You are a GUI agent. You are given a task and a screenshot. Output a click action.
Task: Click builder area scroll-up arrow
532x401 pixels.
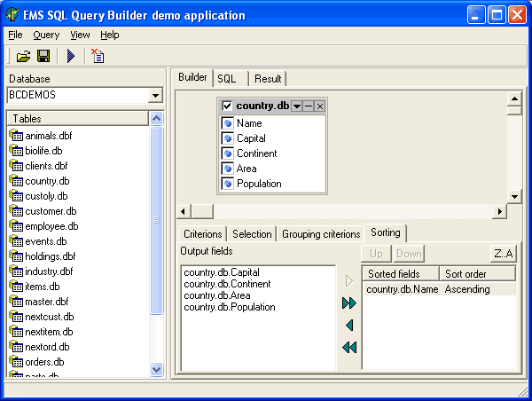[x=514, y=98]
